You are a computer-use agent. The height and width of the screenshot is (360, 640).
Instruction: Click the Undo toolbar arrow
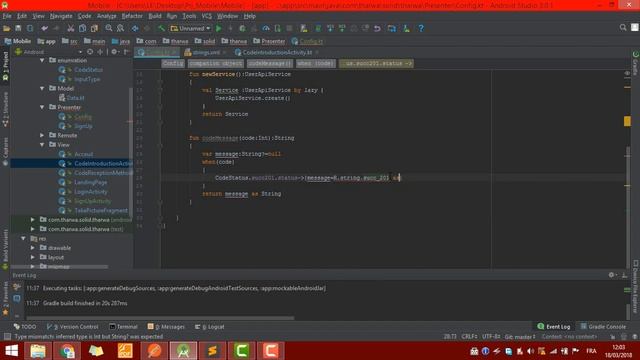[x=44, y=28]
